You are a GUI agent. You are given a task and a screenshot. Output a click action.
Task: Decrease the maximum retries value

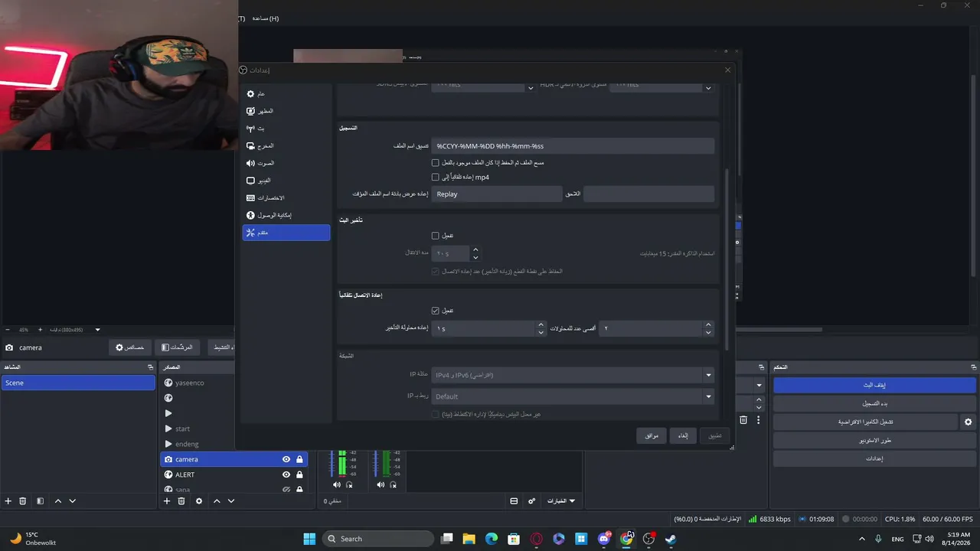click(708, 332)
